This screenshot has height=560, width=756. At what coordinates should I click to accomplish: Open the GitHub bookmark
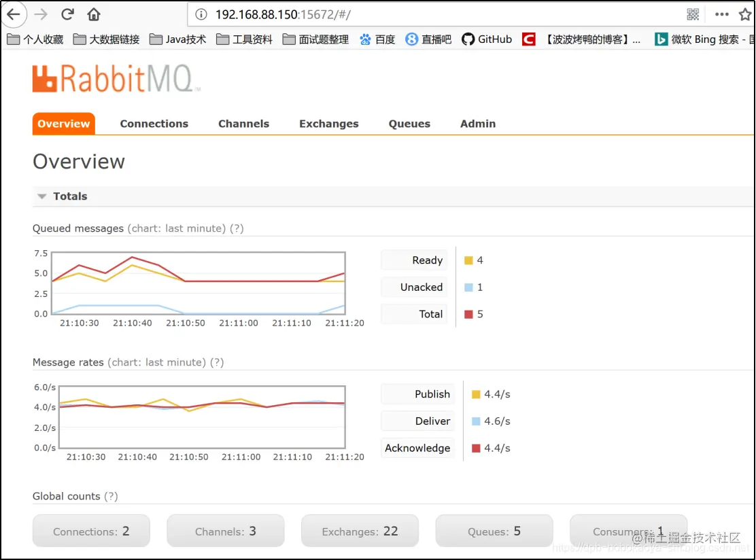point(487,39)
